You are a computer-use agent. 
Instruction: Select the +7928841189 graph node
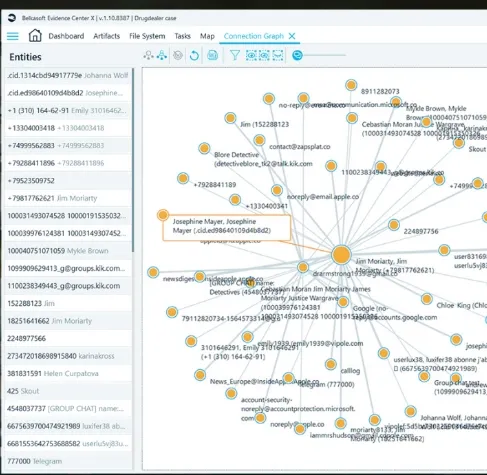tap(183, 178)
